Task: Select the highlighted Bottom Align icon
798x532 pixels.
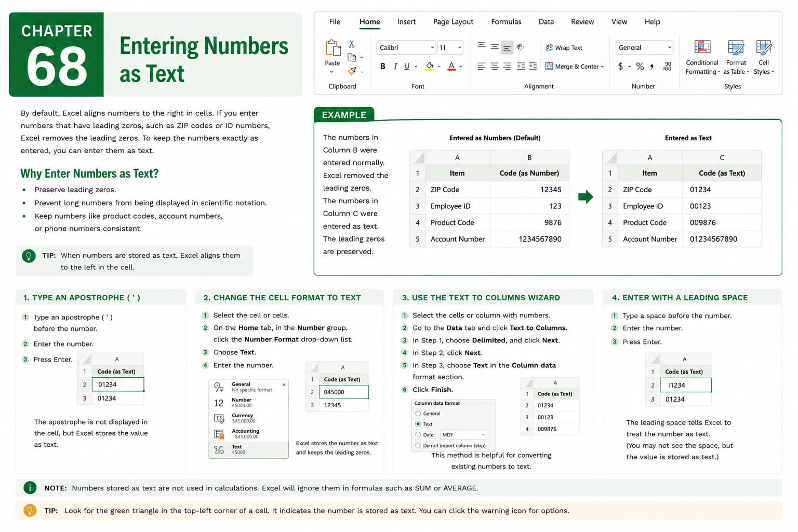Action: tap(507, 47)
